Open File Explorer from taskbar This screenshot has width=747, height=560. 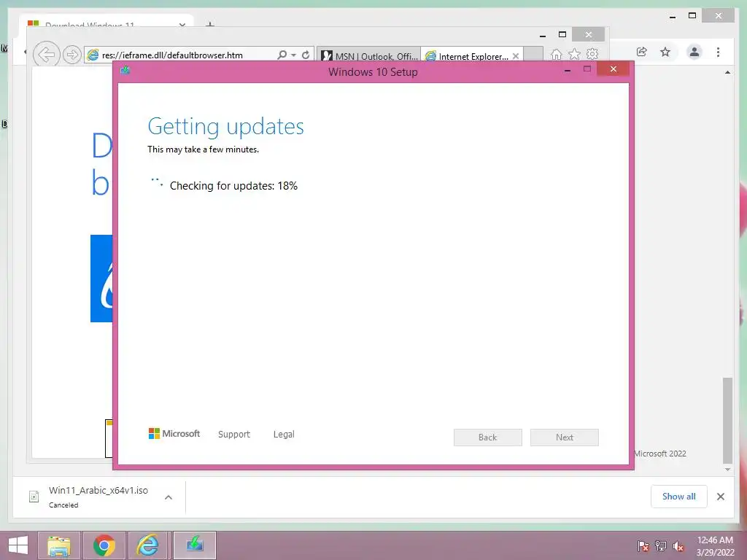click(x=59, y=545)
